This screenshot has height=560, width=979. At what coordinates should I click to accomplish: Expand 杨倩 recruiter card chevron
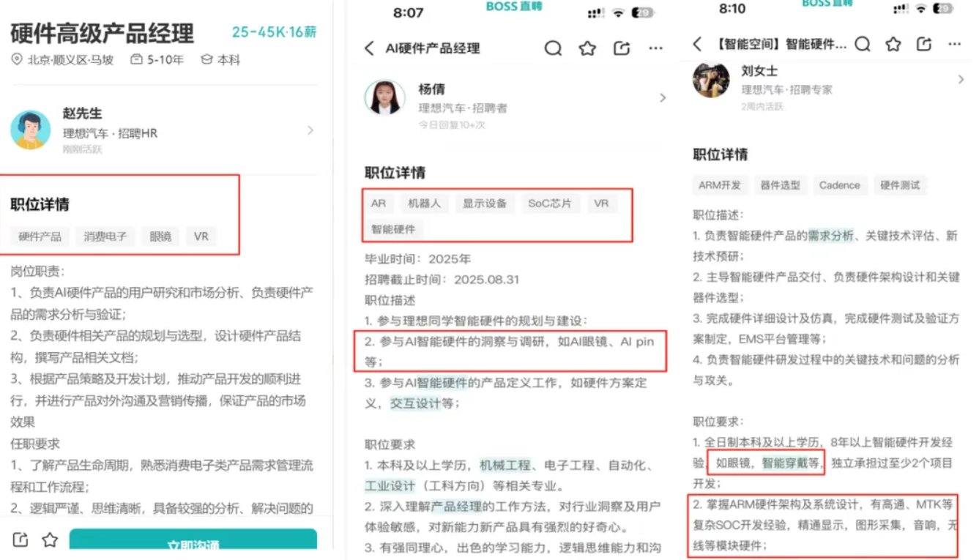point(663,97)
